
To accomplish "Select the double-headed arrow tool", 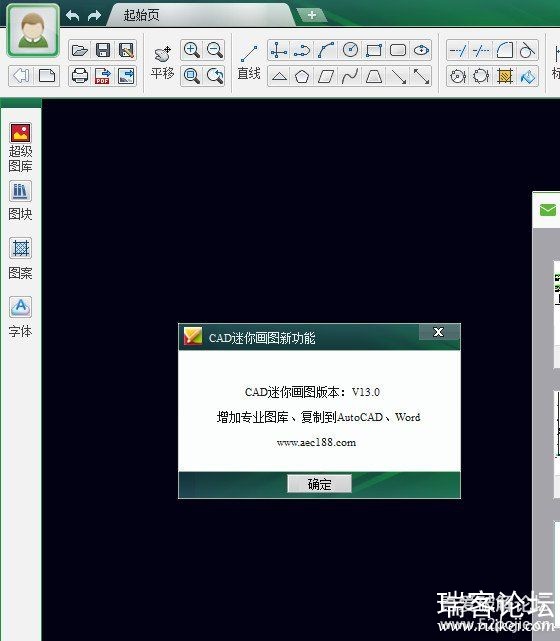I will pyautogui.click(x=421, y=76).
